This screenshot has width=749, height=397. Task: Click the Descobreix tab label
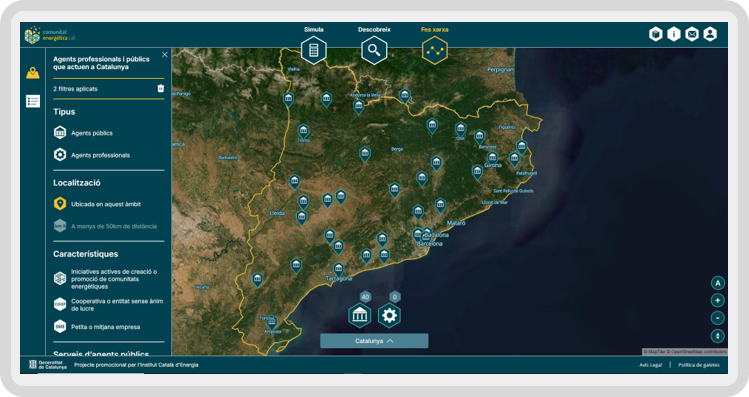pyautogui.click(x=374, y=30)
